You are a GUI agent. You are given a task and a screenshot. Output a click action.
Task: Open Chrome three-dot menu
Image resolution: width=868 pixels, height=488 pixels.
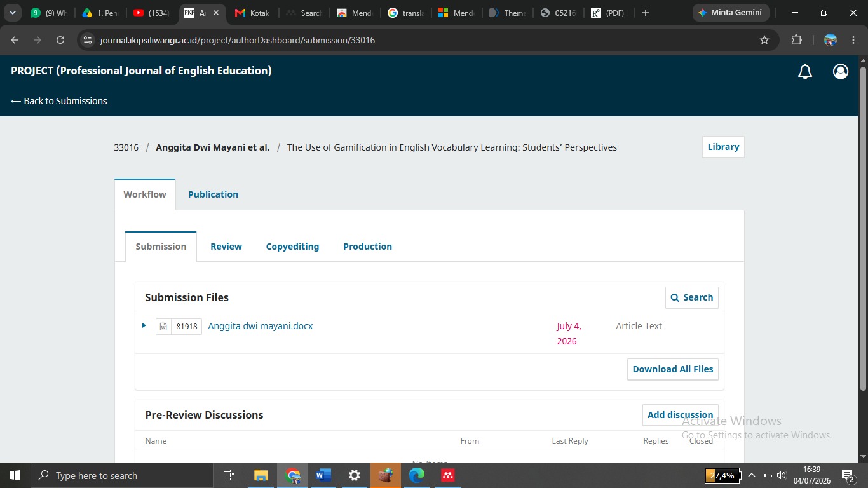pyautogui.click(x=853, y=40)
